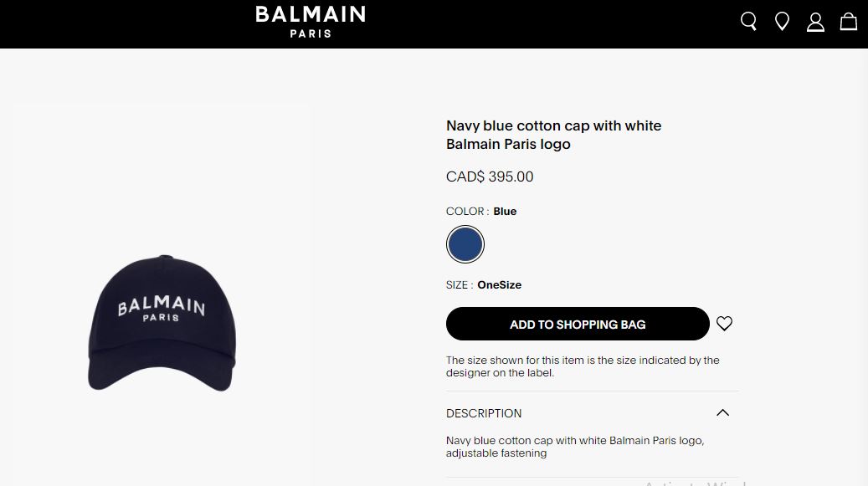Select the OneSize size option
The height and width of the screenshot is (486, 868).
point(499,285)
